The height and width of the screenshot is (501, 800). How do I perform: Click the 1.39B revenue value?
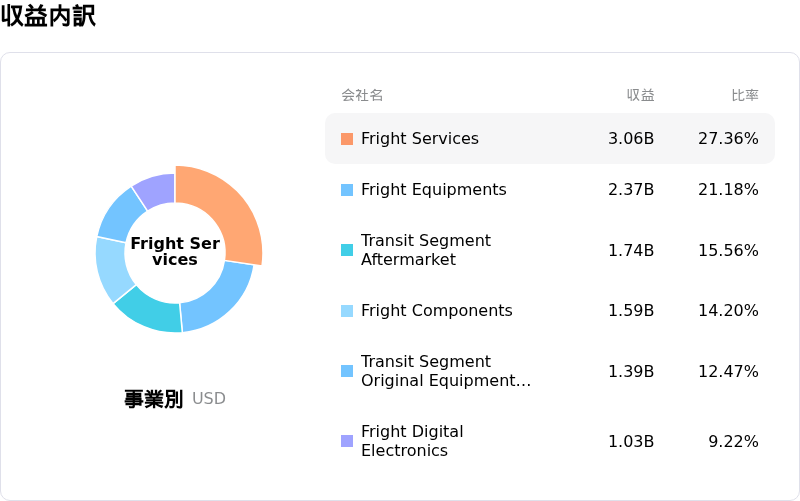[x=631, y=371]
